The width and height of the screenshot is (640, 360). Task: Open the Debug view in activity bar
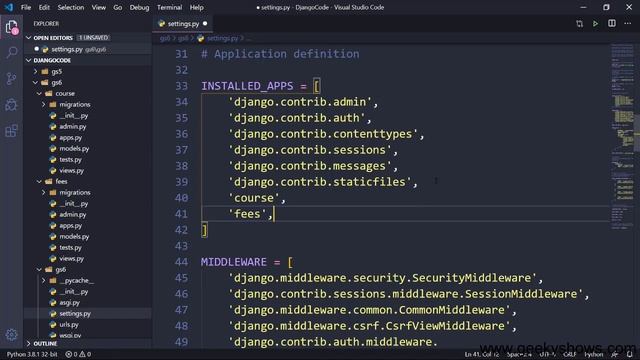pyautogui.click(x=11, y=105)
